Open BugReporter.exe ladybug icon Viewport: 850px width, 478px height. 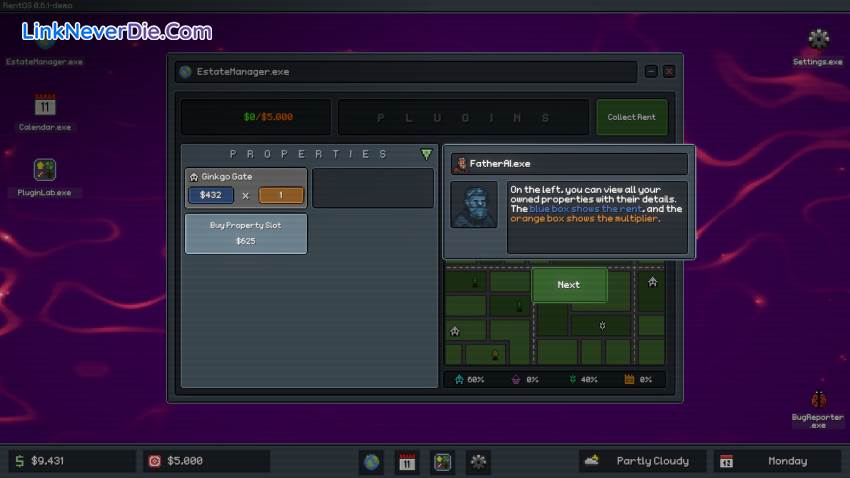click(818, 402)
